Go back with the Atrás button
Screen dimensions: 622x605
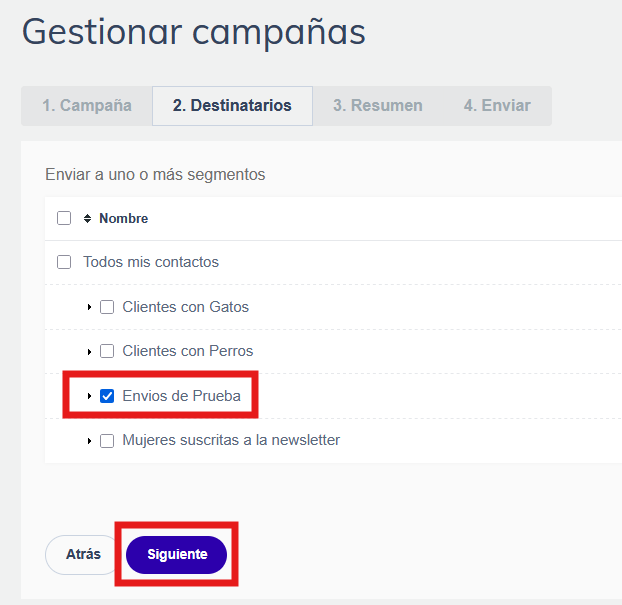tap(83, 555)
